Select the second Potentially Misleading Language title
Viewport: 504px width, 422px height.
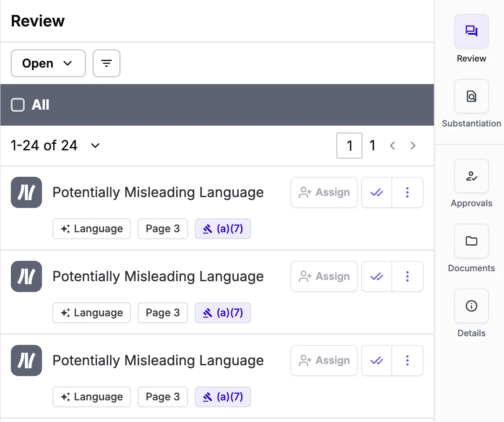(x=158, y=276)
